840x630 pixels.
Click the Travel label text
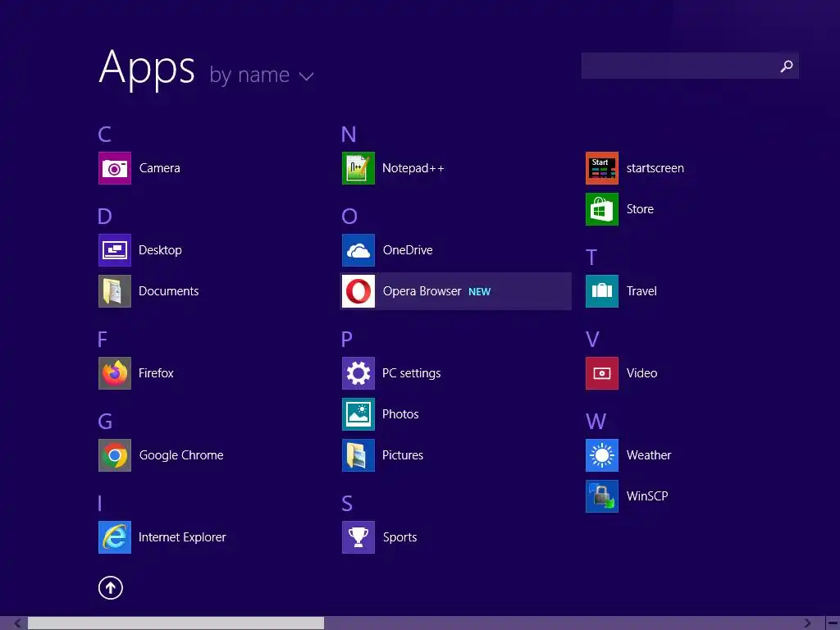(641, 291)
